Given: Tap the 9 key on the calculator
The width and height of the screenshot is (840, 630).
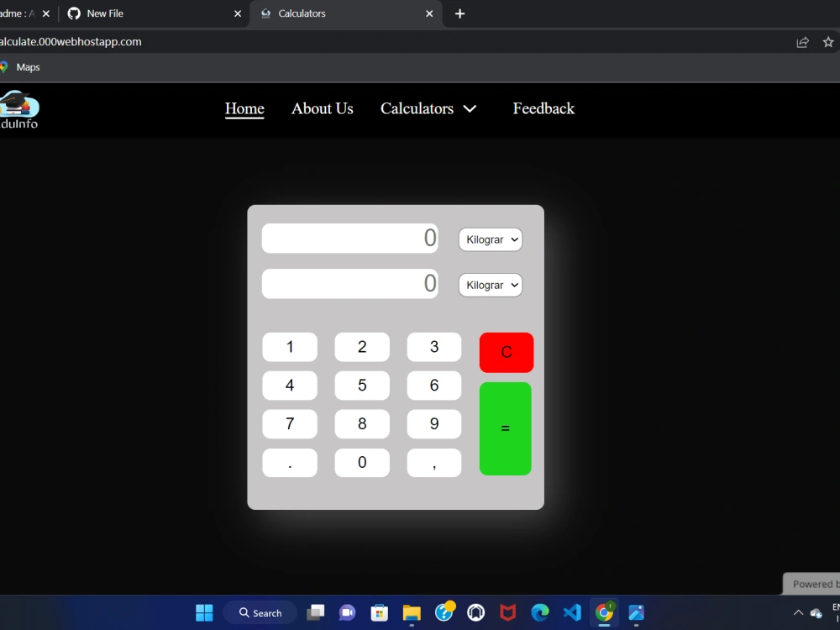Looking at the screenshot, I should [434, 424].
